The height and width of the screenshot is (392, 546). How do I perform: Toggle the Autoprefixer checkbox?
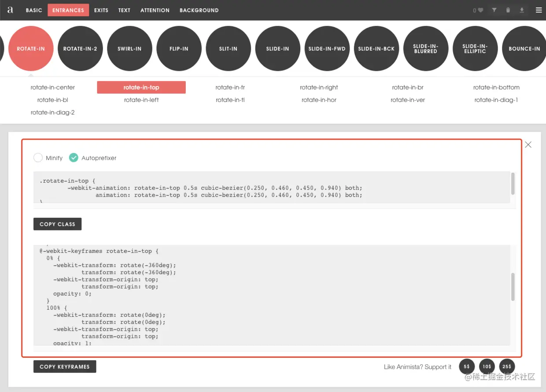point(74,158)
